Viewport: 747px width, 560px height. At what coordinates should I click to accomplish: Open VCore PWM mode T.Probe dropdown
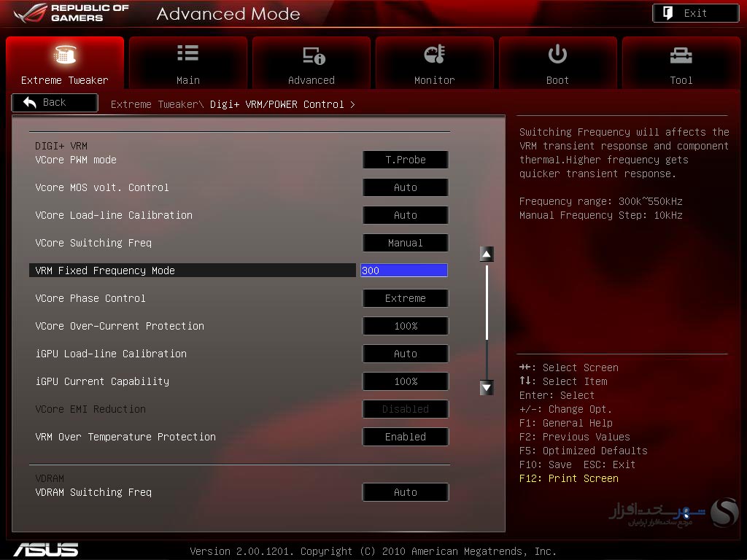[406, 160]
